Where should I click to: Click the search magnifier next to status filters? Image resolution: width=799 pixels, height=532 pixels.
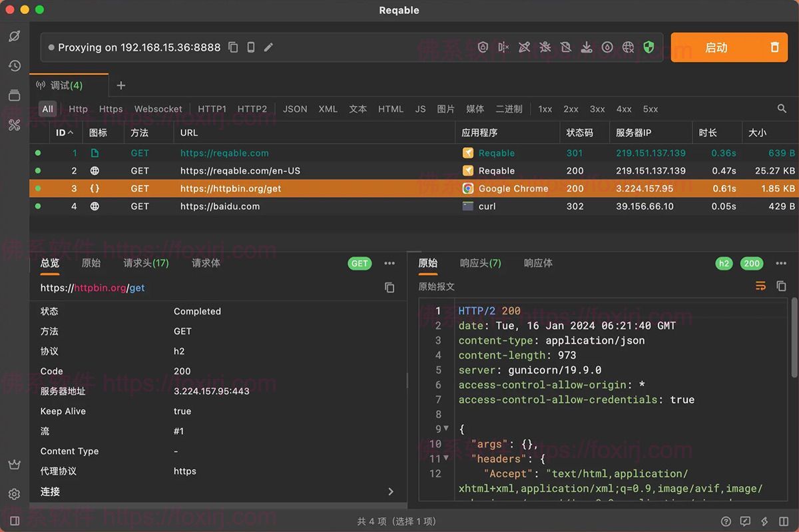coord(782,108)
